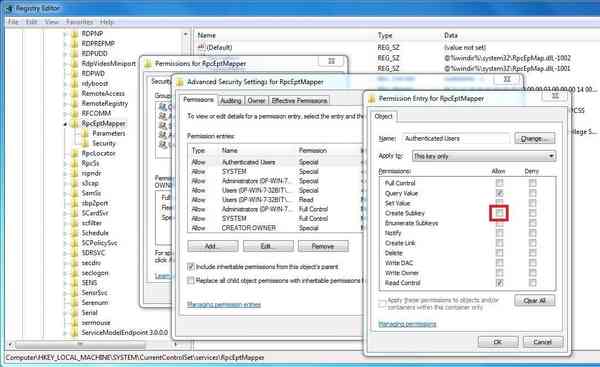Click the Change button beside Name
The height and width of the screenshot is (367, 600).
tap(535, 139)
